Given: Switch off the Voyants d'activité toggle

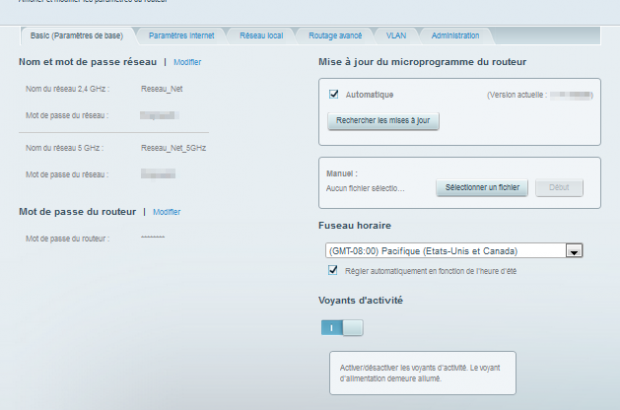Looking at the screenshot, I should coord(342,327).
